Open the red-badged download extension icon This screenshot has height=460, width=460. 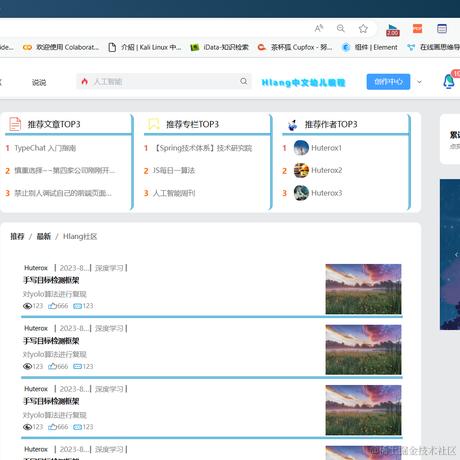click(x=393, y=29)
